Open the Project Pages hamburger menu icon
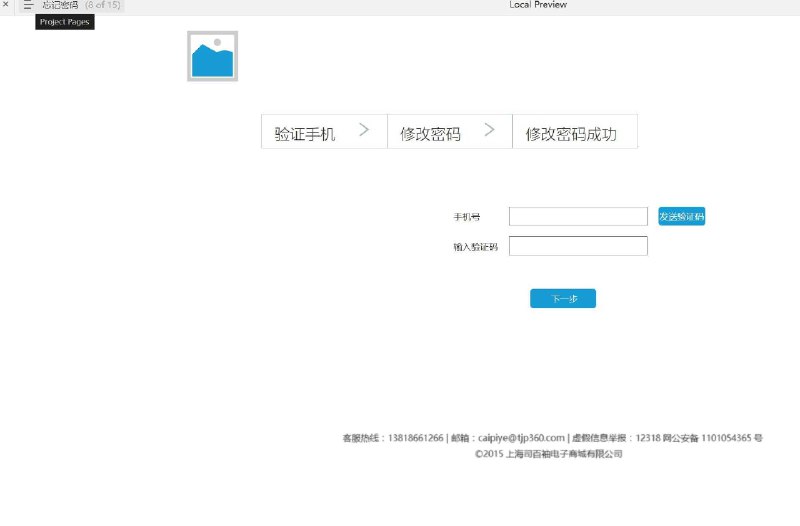The image size is (800, 526). pos(28,5)
